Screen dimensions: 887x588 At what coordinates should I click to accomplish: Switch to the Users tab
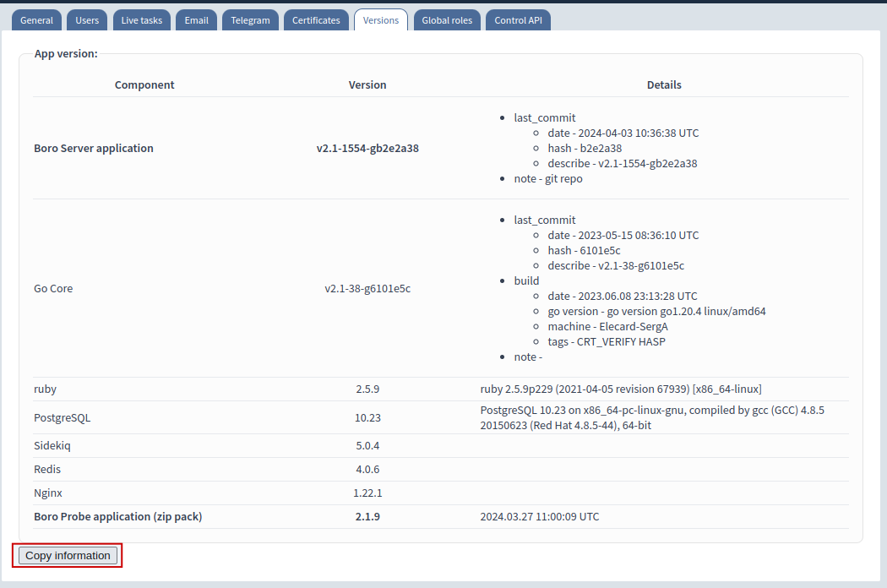pyautogui.click(x=87, y=20)
